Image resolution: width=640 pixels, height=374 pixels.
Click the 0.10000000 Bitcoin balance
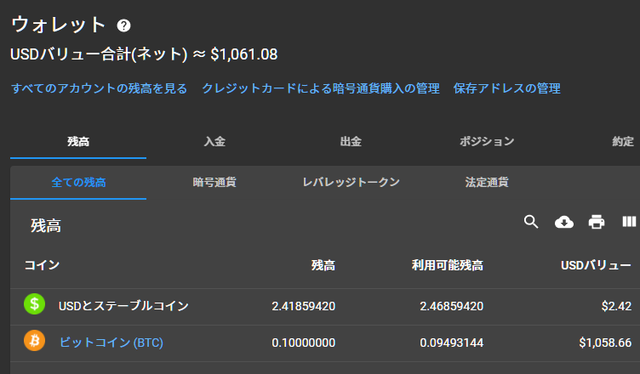[303, 343]
